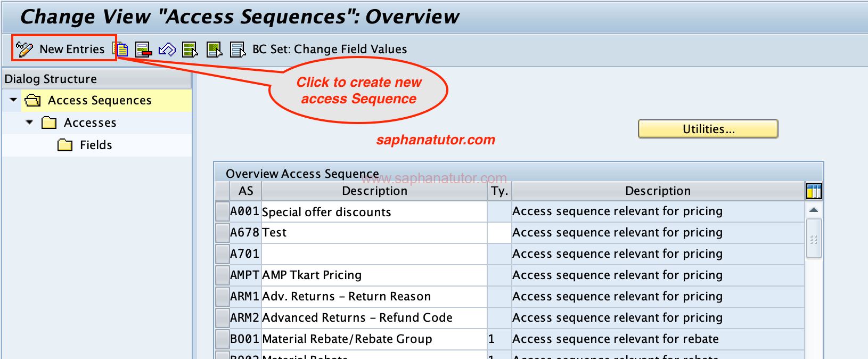Click the Display/Change pencil icon
The width and height of the screenshot is (868, 359).
24,49
